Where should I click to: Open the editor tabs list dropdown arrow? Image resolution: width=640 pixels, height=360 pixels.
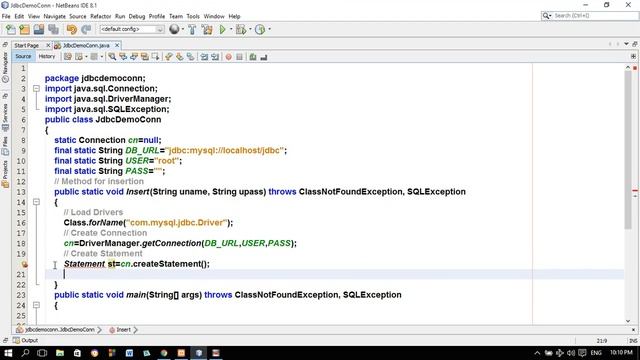(627, 44)
